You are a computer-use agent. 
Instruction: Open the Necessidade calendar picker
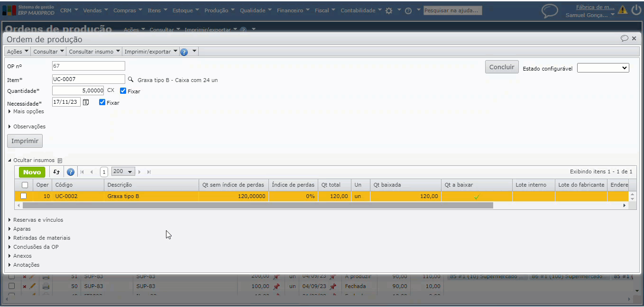coord(86,102)
